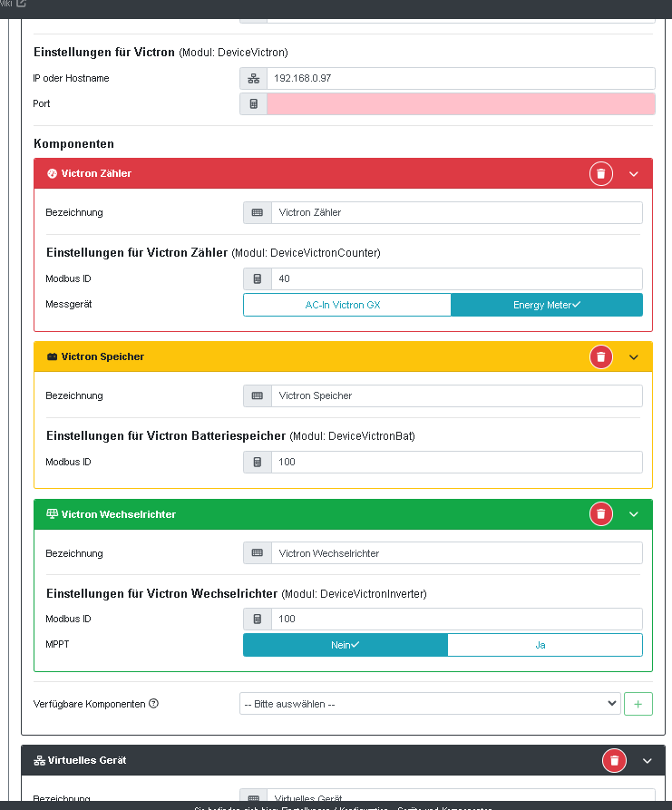Click solar panel icon in Wechselrichter header

pos(53,514)
